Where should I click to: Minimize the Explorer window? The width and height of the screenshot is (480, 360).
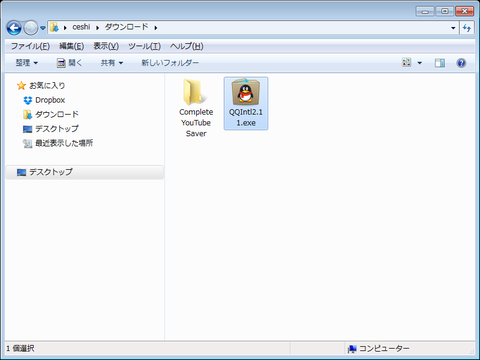coord(425,11)
